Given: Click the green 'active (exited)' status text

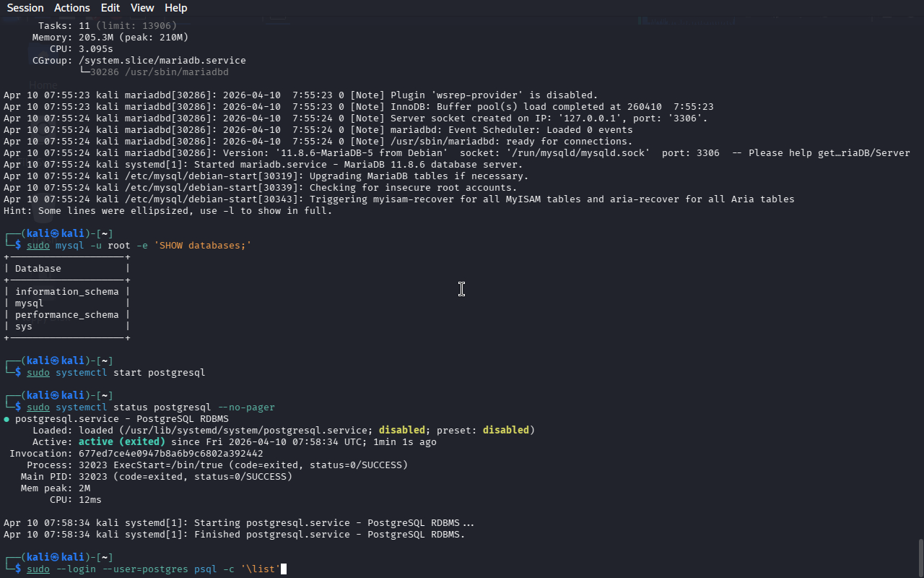Looking at the screenshot, I should [121, 442].
